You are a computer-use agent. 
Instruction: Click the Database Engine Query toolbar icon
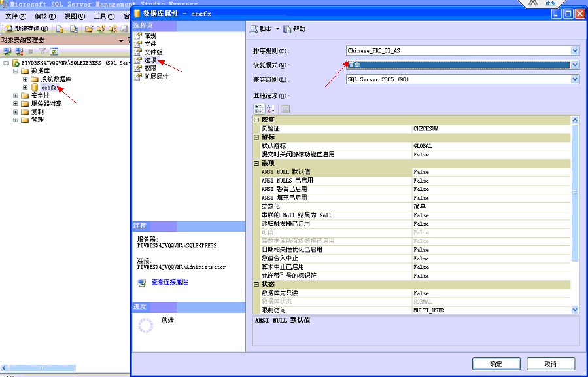pyautogui.click(x=60, y=29)
